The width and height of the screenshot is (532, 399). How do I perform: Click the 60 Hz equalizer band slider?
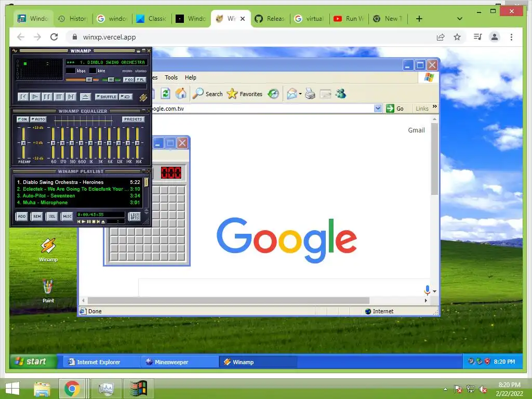(54, 143)
